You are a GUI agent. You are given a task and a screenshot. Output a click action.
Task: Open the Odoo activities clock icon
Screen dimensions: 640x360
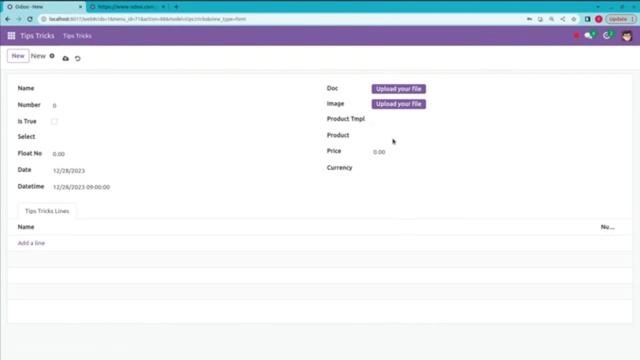[x=608, y=36]
